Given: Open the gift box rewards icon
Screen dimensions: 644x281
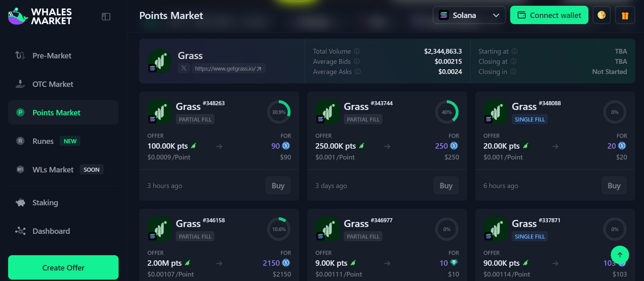Looking at the screenshot, I should tap(625, 15).
